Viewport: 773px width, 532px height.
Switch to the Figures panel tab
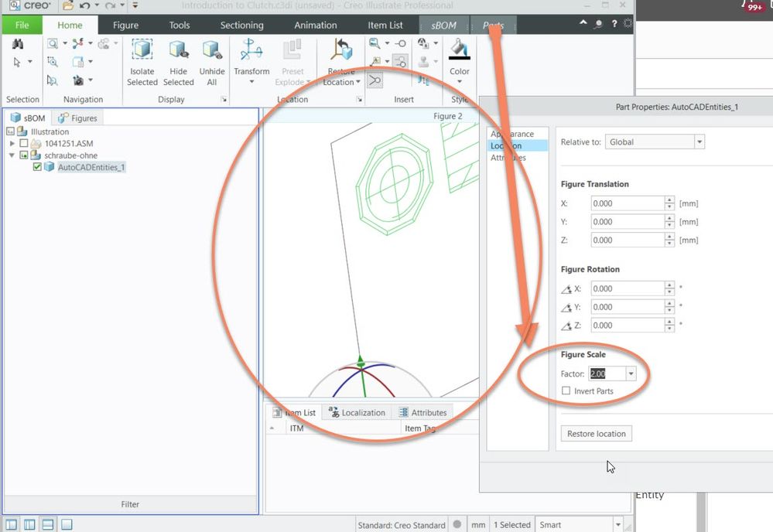point(79,118)
